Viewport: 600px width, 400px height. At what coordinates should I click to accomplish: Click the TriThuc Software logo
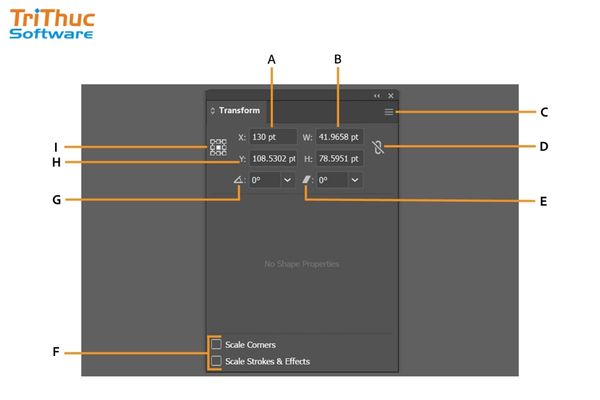coord(52,21)
